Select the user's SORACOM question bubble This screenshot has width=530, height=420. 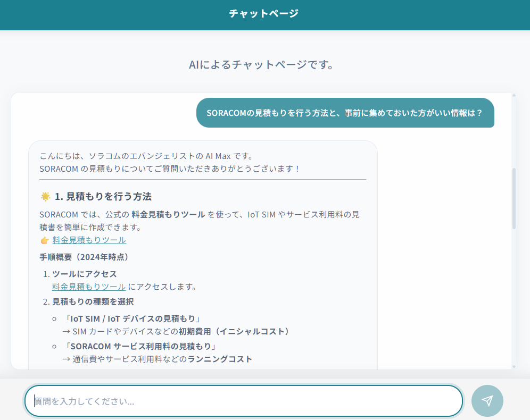coord(345,113)
